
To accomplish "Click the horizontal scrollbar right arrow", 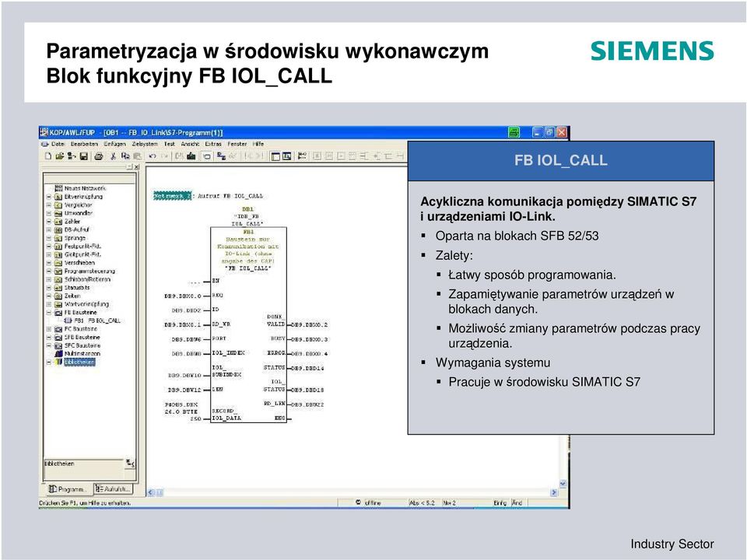I will coord(554,492).
